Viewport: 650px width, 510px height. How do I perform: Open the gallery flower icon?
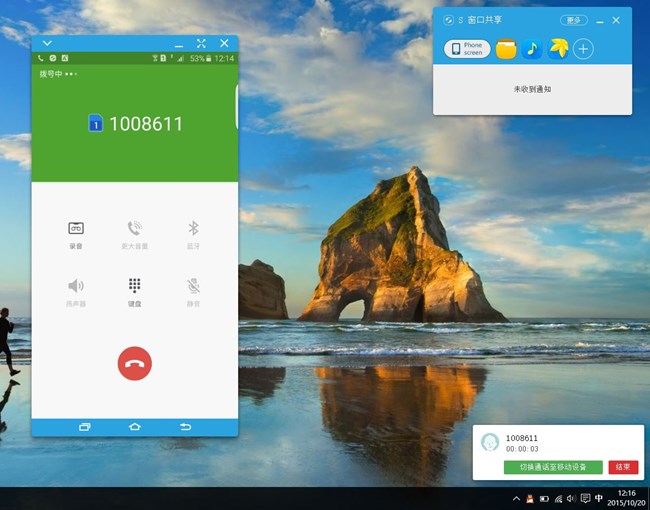(x=558, y=49)
